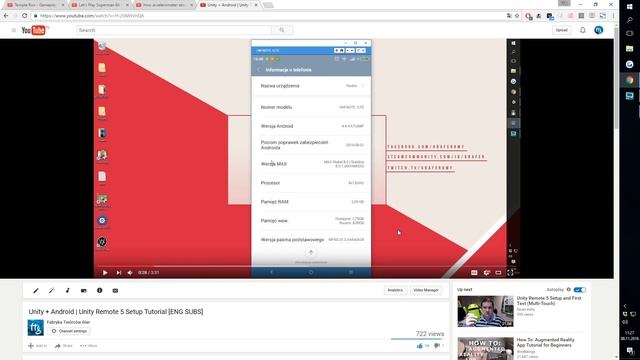Open a new Chrome tab
The height and width of the screenshot is (360, 640).
point(268,5)
